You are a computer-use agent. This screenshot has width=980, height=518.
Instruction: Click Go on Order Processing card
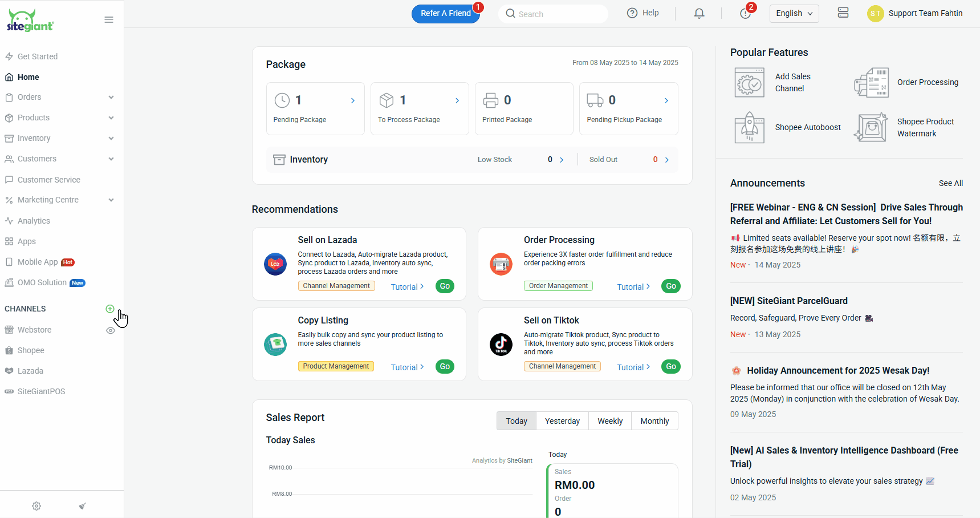(x=671, y=286)
